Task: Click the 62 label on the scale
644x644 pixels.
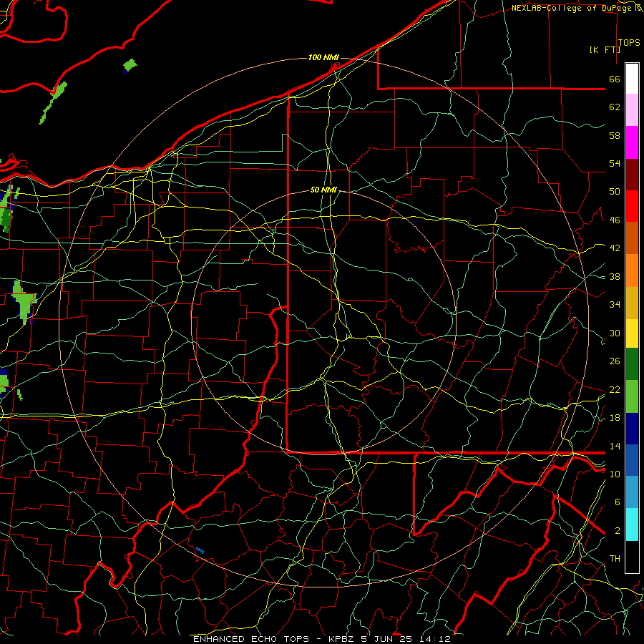Action: click(615, 107)
